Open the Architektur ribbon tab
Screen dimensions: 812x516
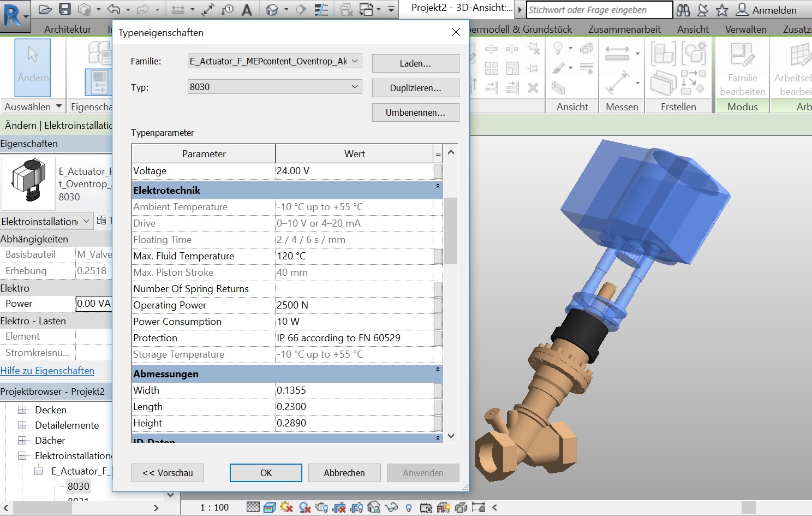[x=68, y=29]
